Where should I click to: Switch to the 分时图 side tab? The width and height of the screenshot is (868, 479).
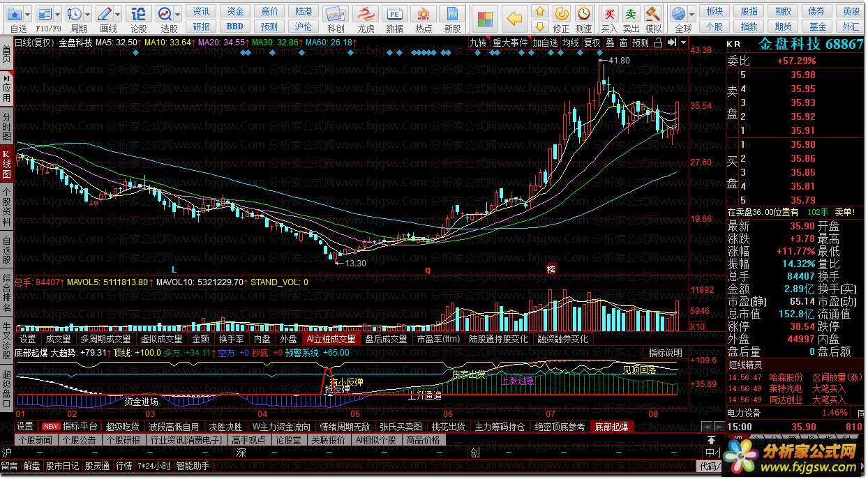(6, 126)
